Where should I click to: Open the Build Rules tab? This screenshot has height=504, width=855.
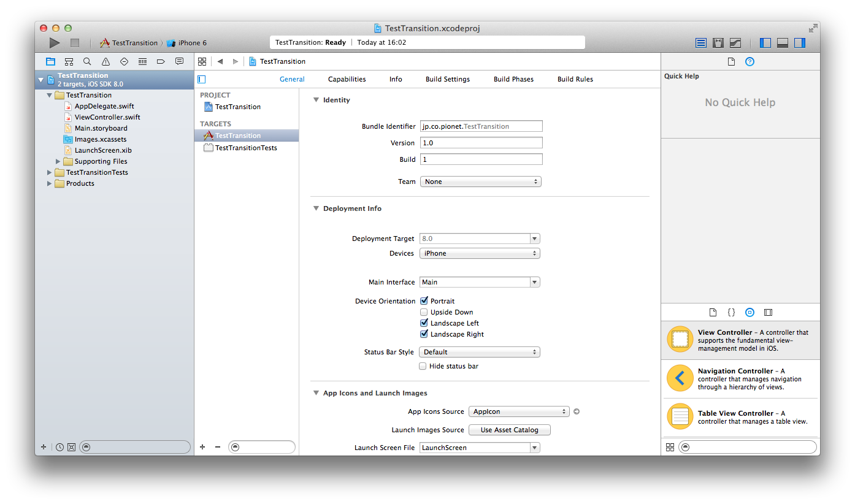575,79
